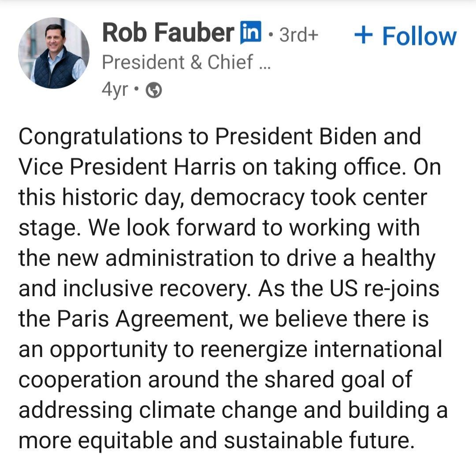Click the 'addressing climate change' line
476x472 pixels.
[158, 410]
